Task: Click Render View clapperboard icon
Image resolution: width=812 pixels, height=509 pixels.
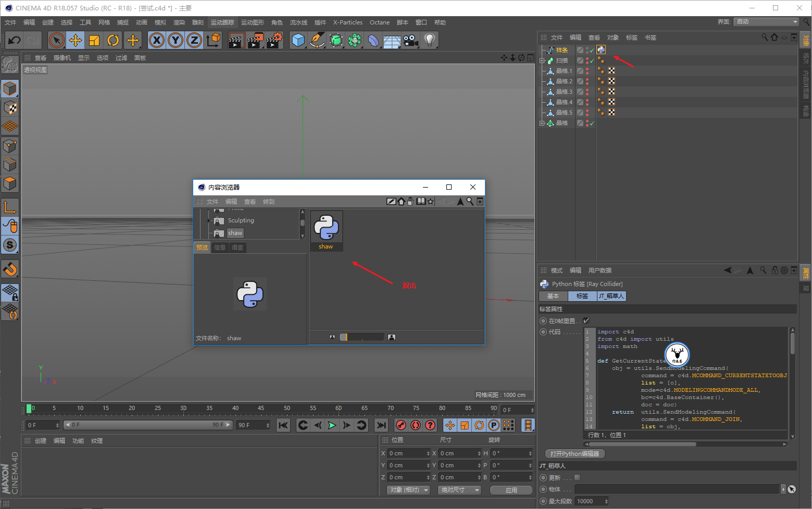Action: click(x=236, y=40)
